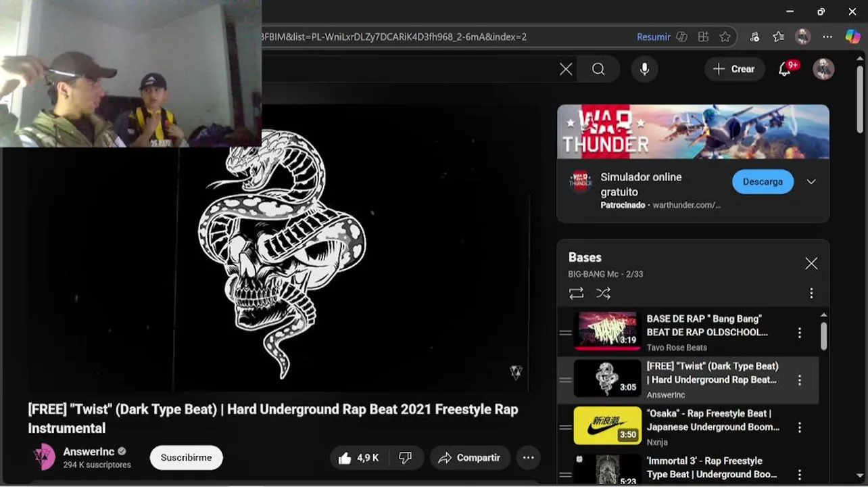Clear the YouTube search box

pyautogui.click(x=566, y=69)
